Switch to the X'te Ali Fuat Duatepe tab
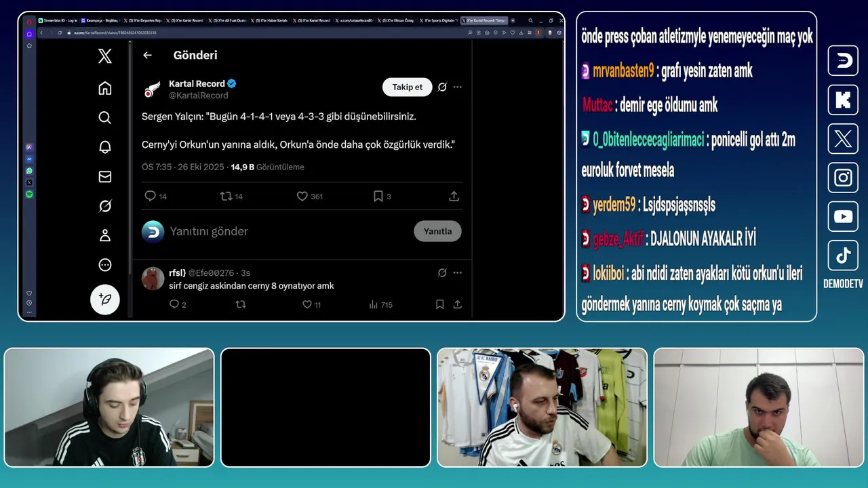Viewport: 868px width, 488px height. click(x=227, y=20)
